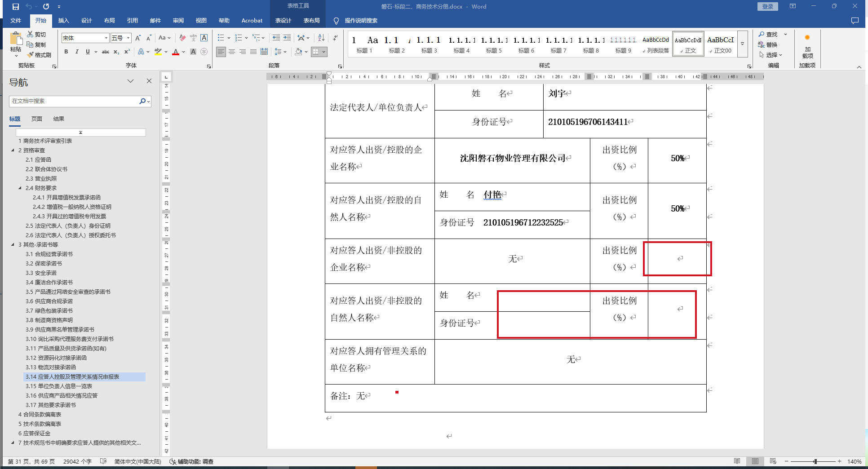Click the 查找 find icon
Viewport: 868px width, 469px height.
pyautogui.click(x=762, y=35)
